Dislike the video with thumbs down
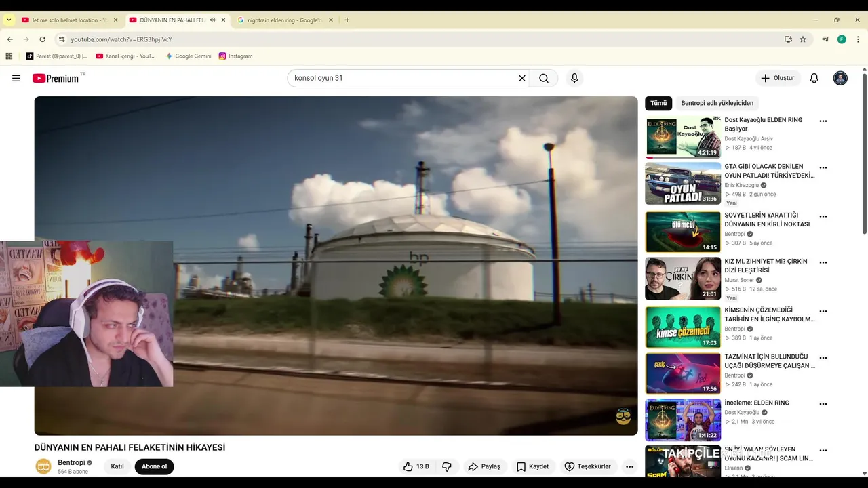The width and height of the screenshot is (868, 488). [447, 466]
